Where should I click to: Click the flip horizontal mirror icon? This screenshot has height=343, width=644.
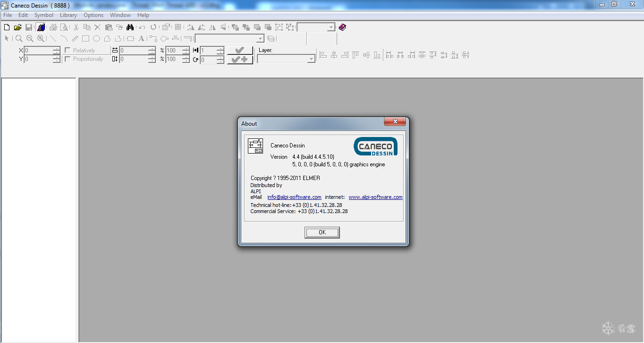pos(212,27)
